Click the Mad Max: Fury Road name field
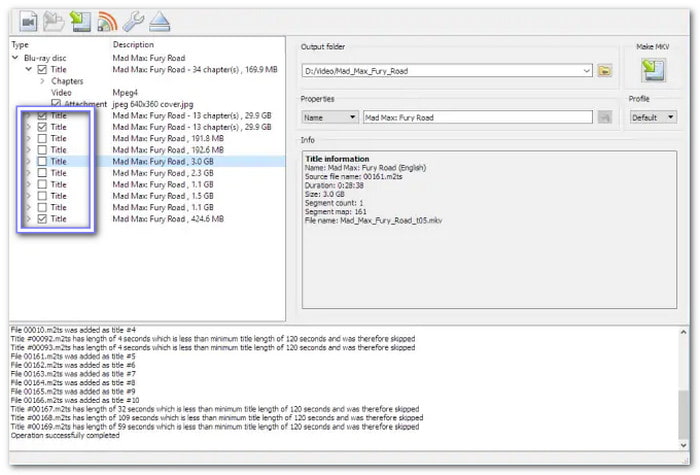 [478, 117]
